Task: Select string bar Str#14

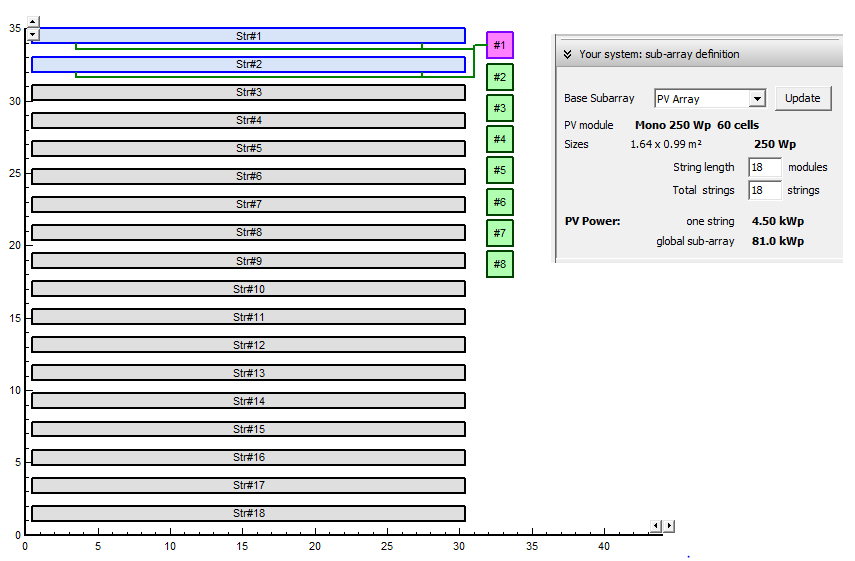Action: click(x=249, y=401)
